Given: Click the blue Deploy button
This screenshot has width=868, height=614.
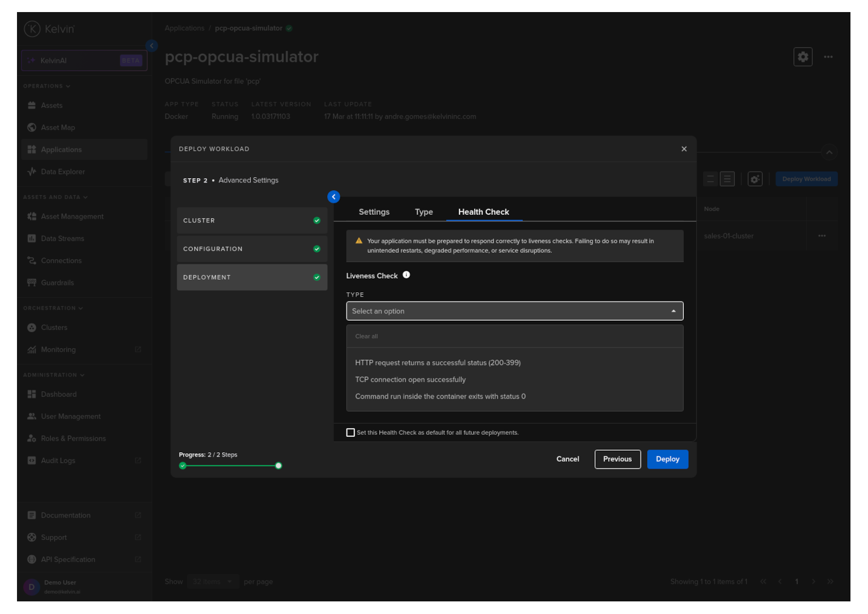Looking at the screenshot, I should [x=667, y=459].
